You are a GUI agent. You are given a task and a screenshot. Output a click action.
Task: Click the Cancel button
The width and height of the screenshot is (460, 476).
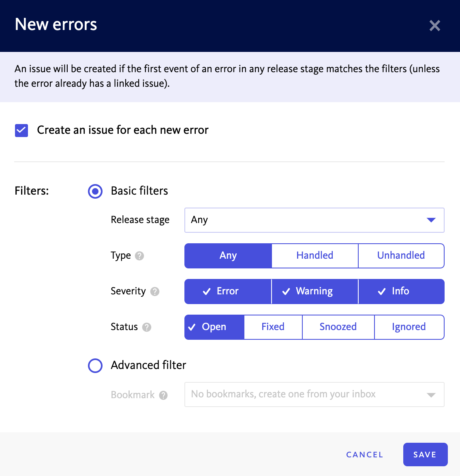(x=365, y=455)
